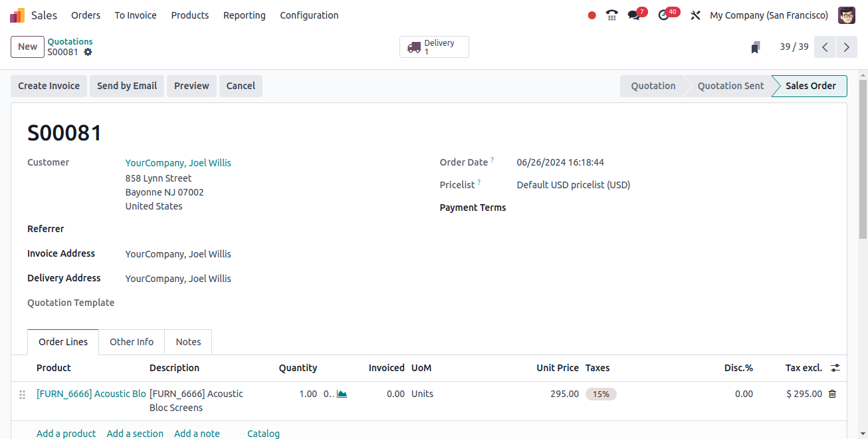Click the bookmark icon near pager
The image size is (868, 439).
click(x=756, y=47)
